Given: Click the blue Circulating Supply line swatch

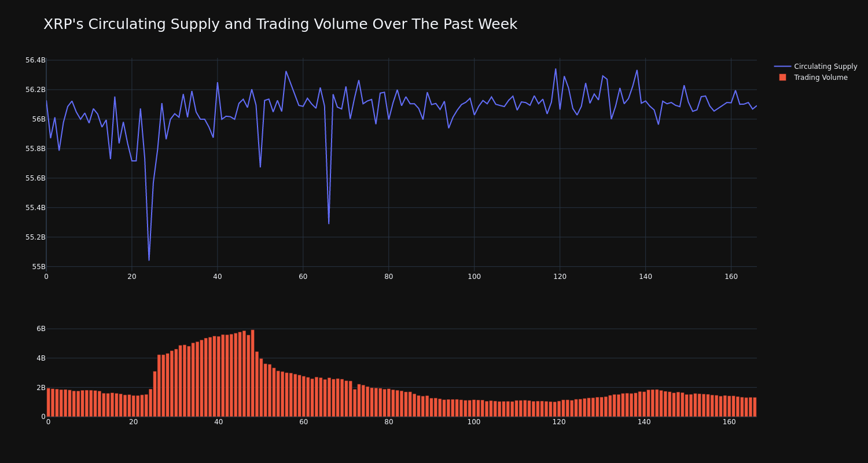Looking at the screenshot, I should tap(782, 67).
